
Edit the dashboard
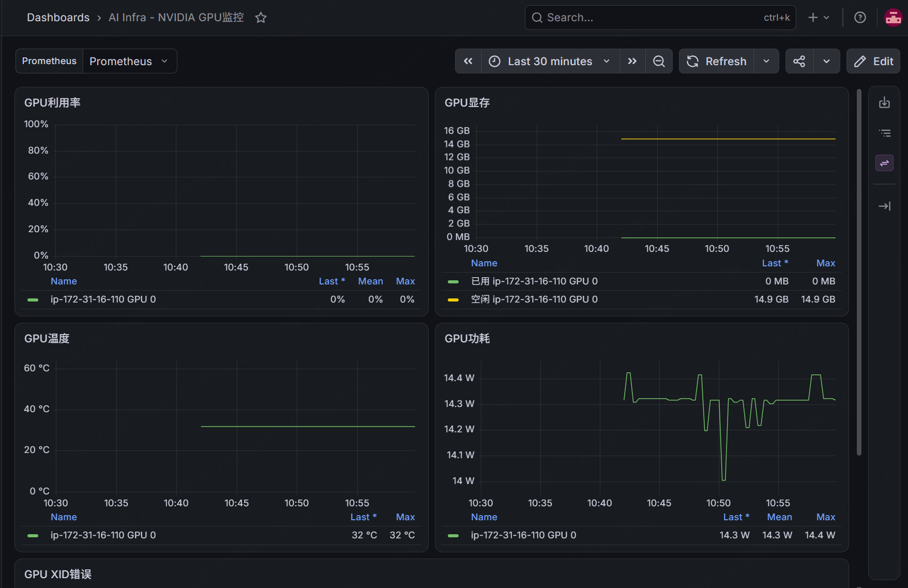(873, 61)
